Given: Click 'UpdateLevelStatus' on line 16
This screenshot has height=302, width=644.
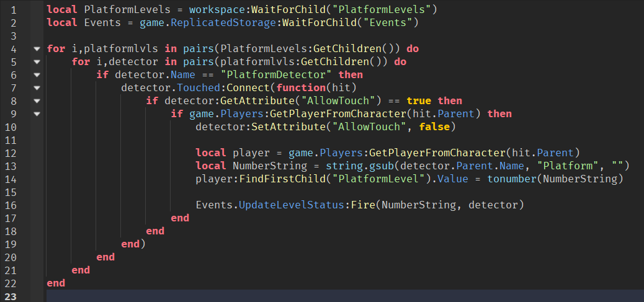Looking at the screenshot, I should (292, 205).
